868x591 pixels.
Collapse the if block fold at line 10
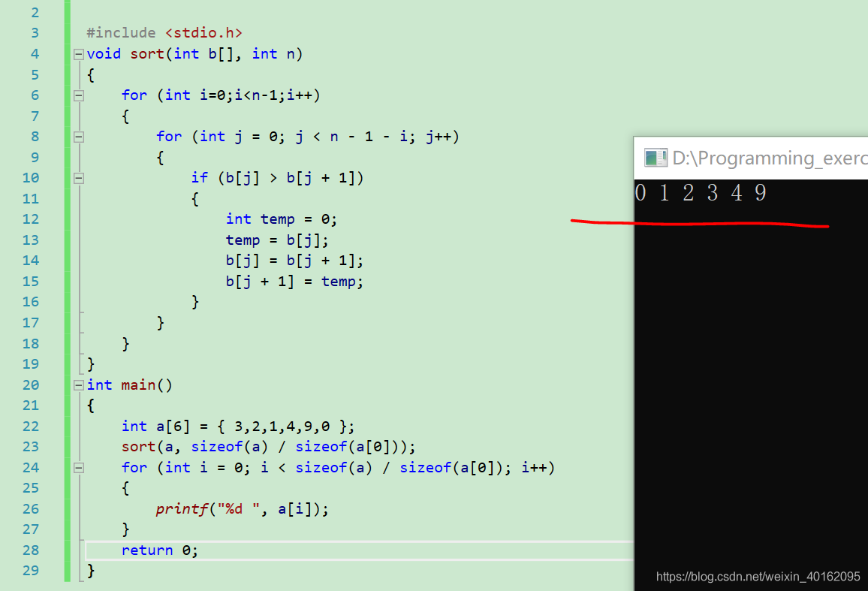pyautogui.click(x=79, y=179)
